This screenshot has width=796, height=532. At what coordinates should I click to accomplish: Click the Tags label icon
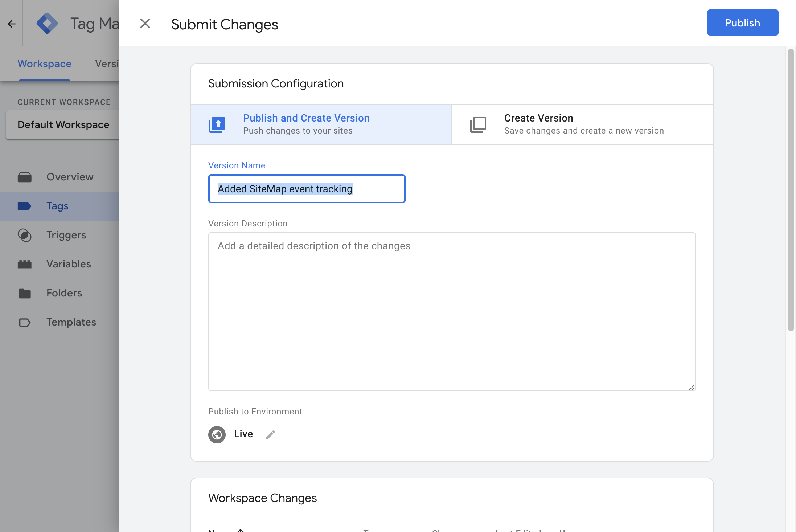click(25, 206)
